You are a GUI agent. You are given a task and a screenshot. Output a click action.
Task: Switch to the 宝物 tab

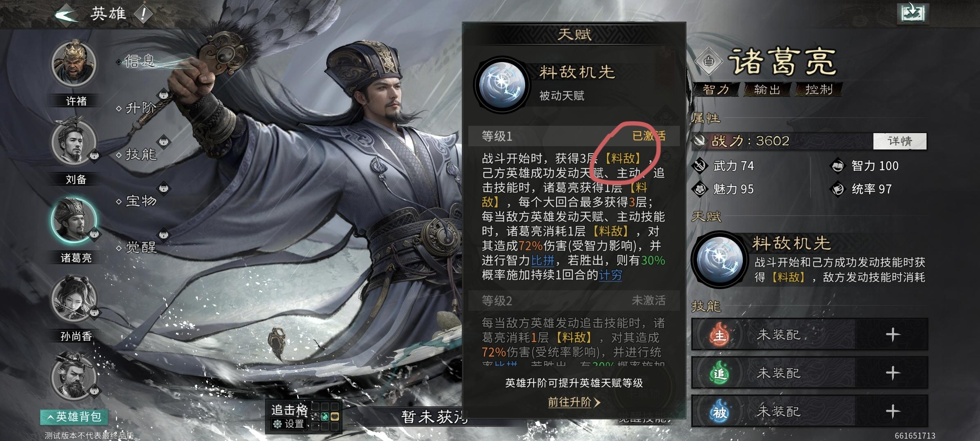140,201
